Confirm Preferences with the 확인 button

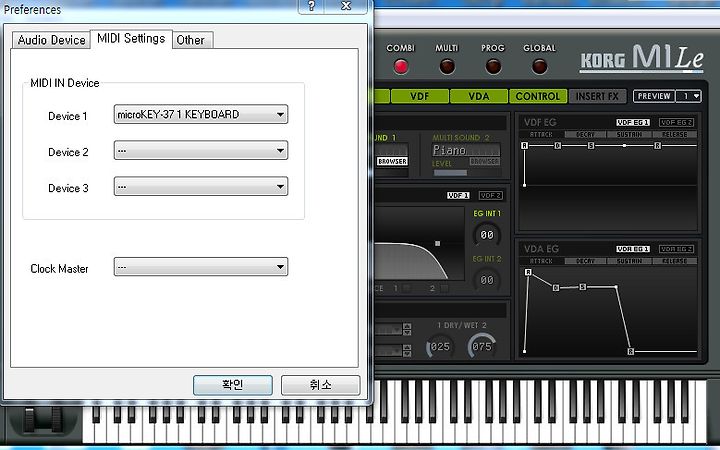click(x=233, y=385)
